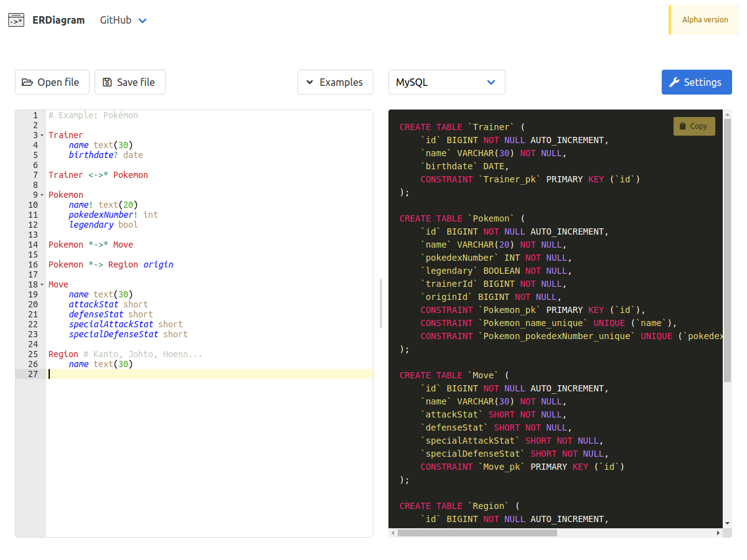Click 'pokedexNumber! int' in the editor

tap(113, 215)
